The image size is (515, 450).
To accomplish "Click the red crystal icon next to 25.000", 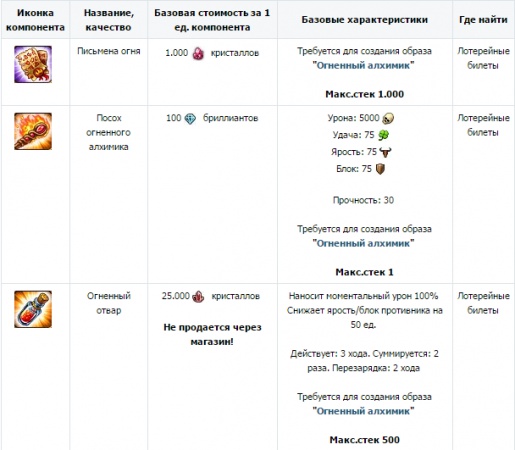I will (x=199, y=296).
